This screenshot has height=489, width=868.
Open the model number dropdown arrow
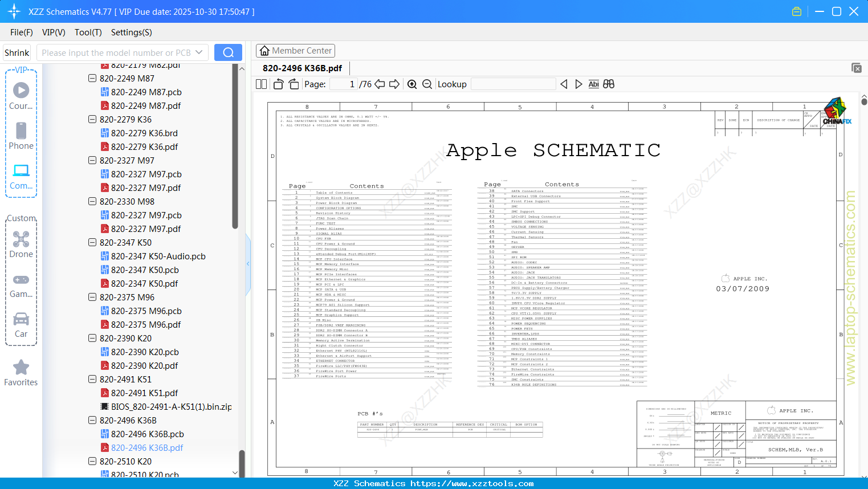pos(199,52)
